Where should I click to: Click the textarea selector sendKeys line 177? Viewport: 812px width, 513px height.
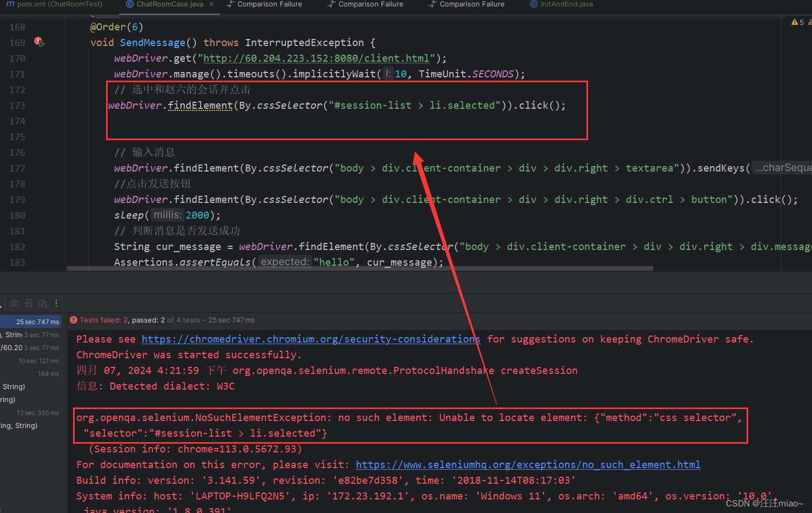(x=463, y=168)
